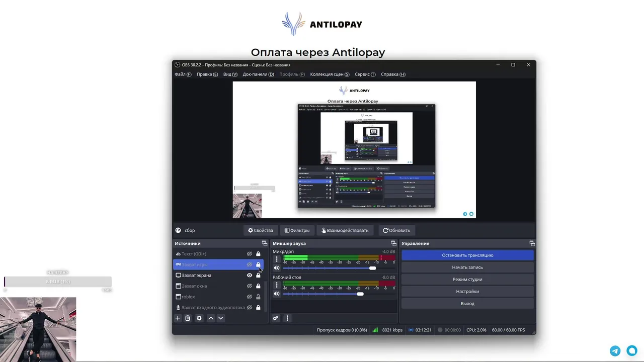Click the OBS logo in title bar

coord(177,65)
